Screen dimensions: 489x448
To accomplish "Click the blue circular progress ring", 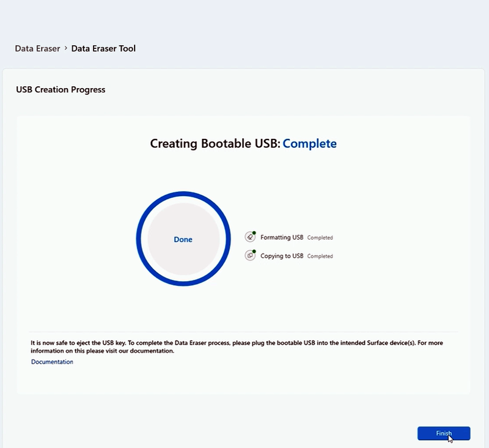I will point(182,193).
